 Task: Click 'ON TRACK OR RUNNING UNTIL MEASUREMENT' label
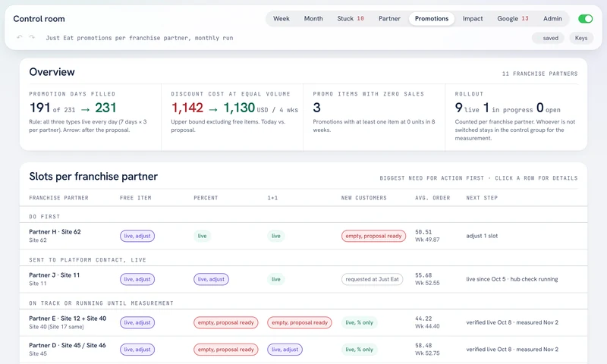tap(101, 303)
